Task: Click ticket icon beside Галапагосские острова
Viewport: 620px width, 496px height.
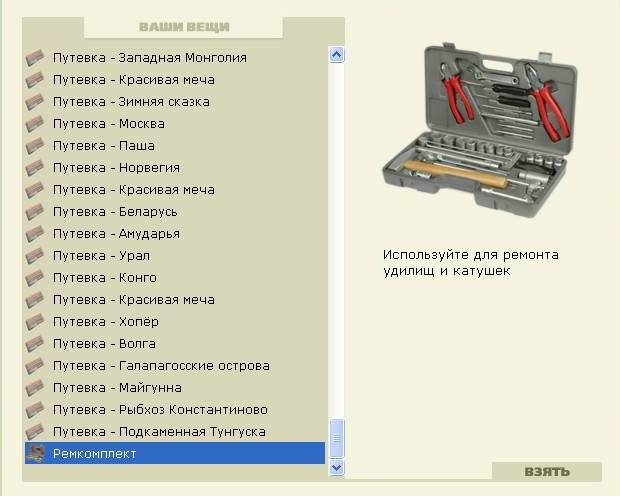Action: pyautogui.click(x=34, y=366)
